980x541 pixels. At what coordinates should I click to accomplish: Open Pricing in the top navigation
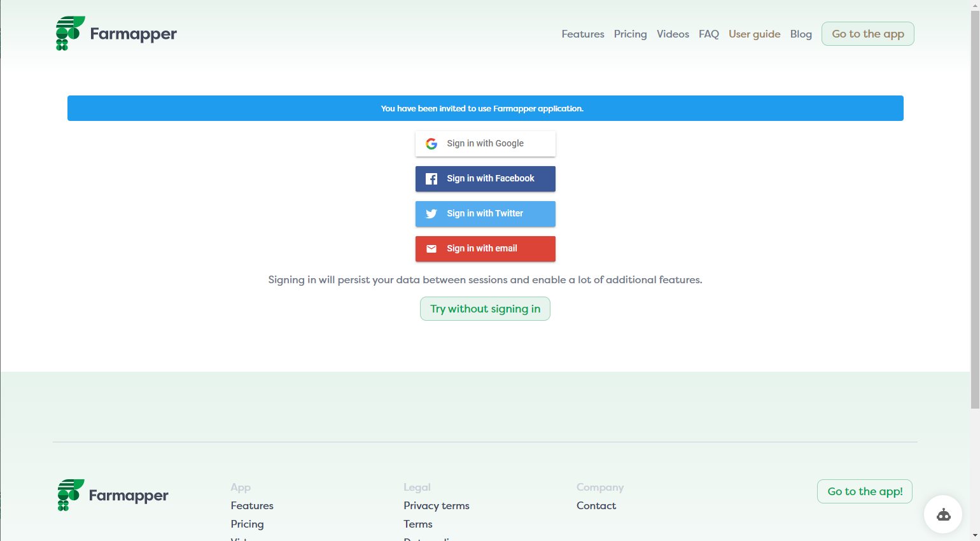point(630,34)
